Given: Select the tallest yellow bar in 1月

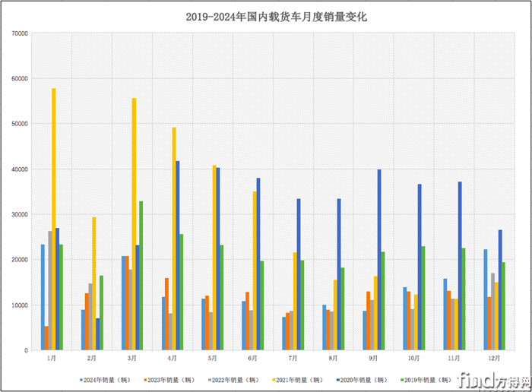Looking at the screenshot, I should tap(53, 219).
